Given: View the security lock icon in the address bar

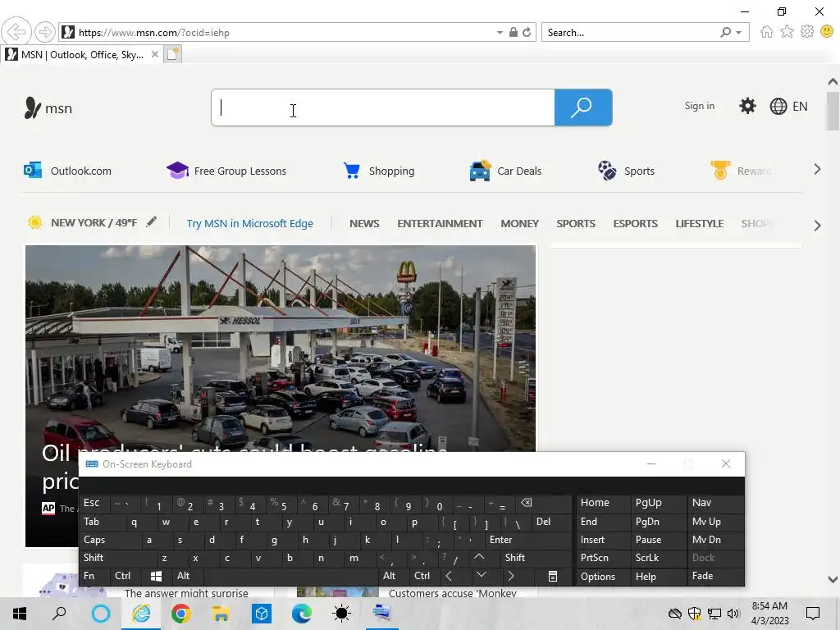Looking at the screenshot, I should (x=514, y=32).
